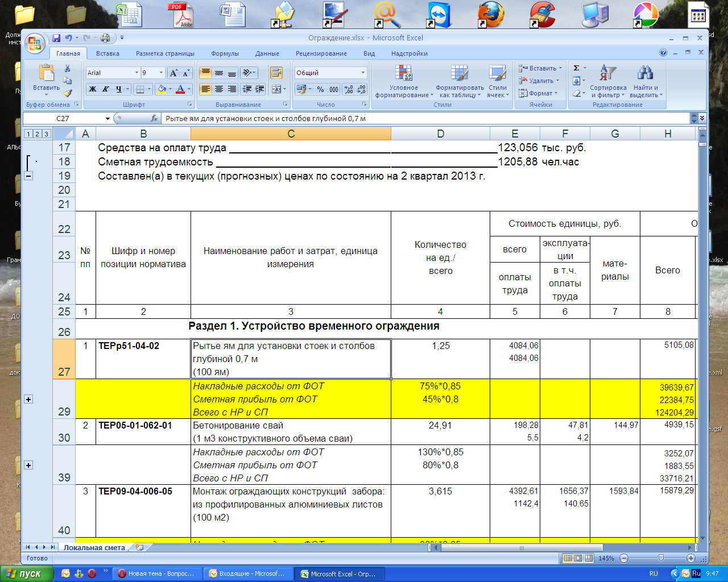Open the number format dropdown (Общий)
This screenshot has width=728, height=582.
tap(363, 73)
